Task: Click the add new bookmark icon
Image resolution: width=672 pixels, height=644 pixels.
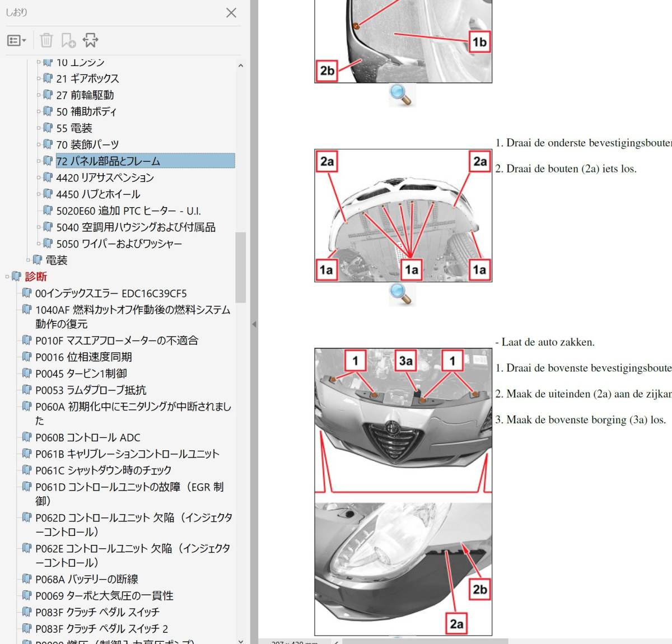Action: (x=68, y=40)
